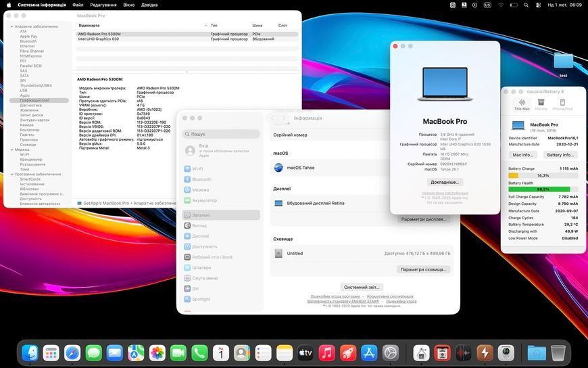This screenshot has height=368, width=588.
Task: Select Intel UHD Graphics 630 row
Action: [187, 39]
